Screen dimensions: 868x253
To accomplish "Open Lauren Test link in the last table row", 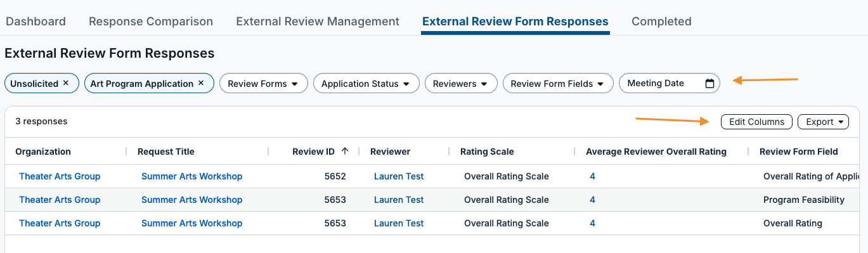I will (x=399, y=223).
